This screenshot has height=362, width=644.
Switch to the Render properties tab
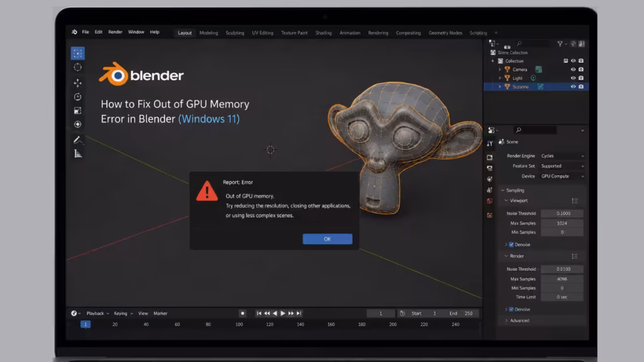489,158
